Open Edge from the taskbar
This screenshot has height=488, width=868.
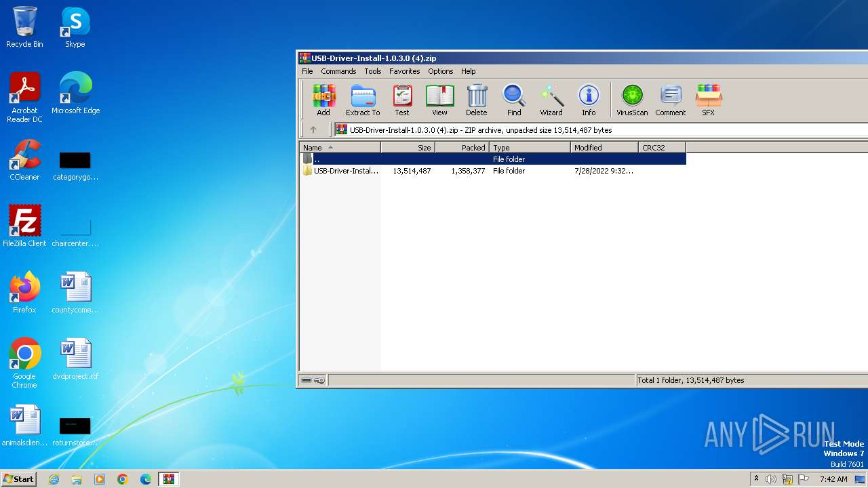coord(146,479)
